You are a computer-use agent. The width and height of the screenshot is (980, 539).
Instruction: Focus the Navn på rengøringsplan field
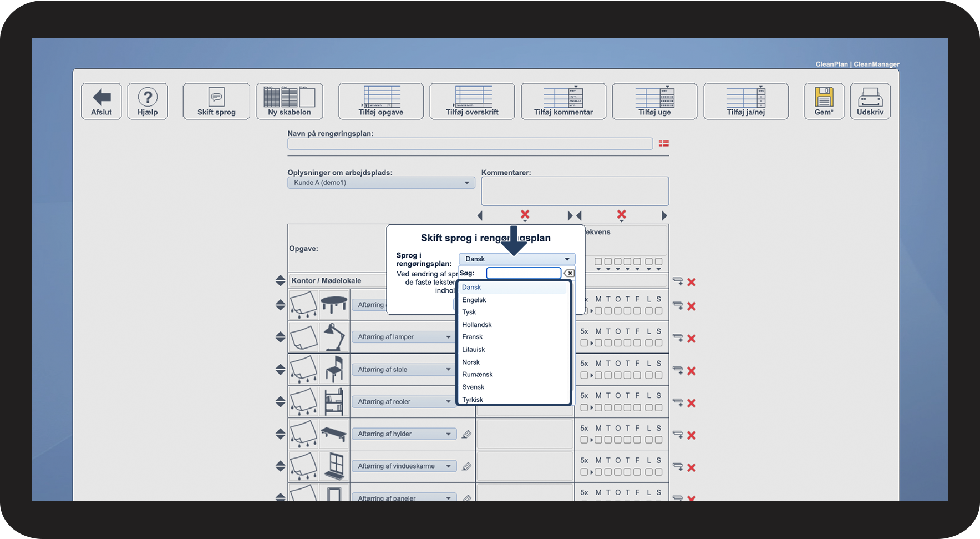(470, 144)
